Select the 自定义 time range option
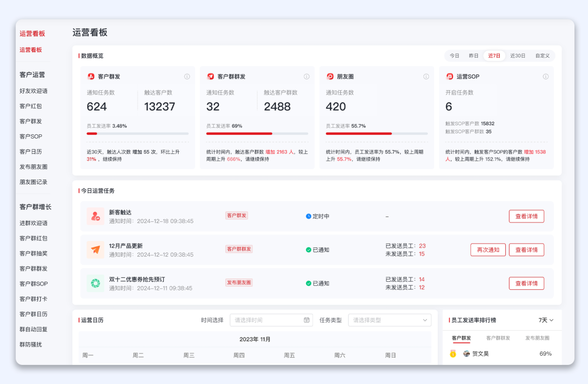588x384 pixels. (543, 55)
